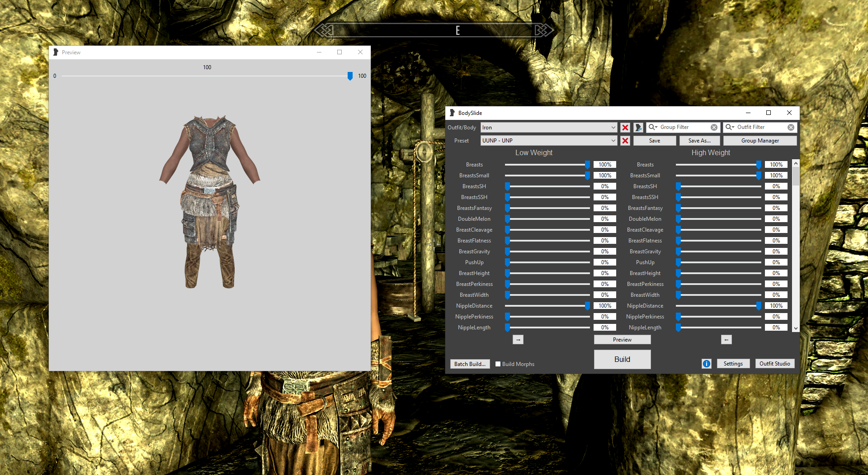Delete the UUNP - UNP preset
The image size is (868, 475).
[625, 141]
